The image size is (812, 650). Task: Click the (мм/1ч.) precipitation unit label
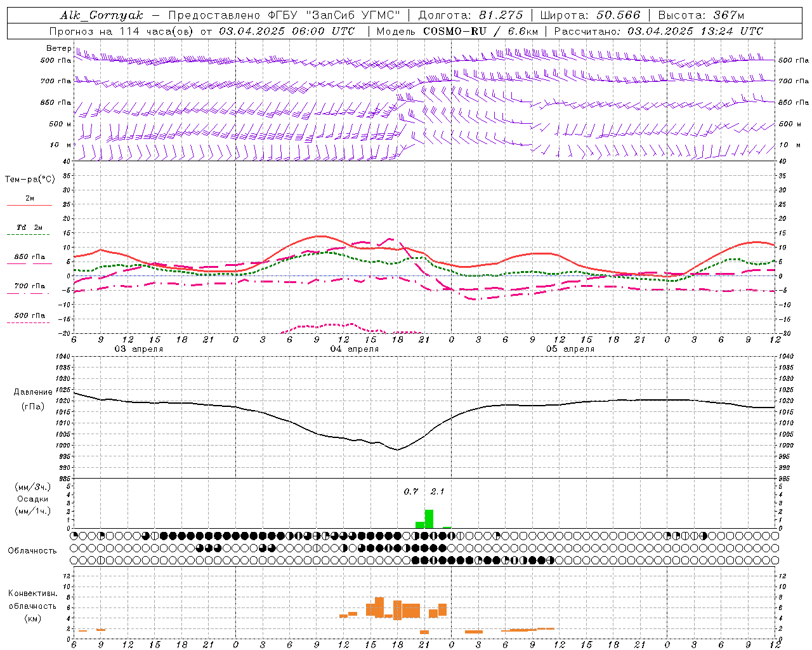(32, 511)
